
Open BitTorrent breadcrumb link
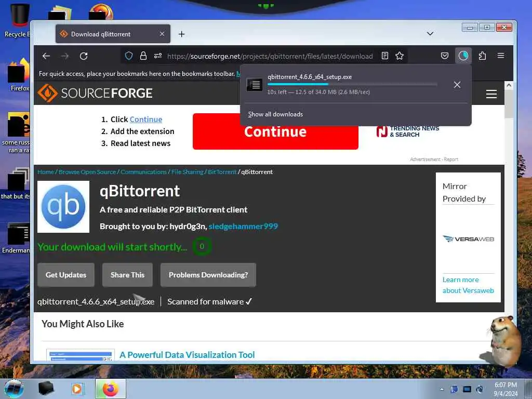pos(222,172)
